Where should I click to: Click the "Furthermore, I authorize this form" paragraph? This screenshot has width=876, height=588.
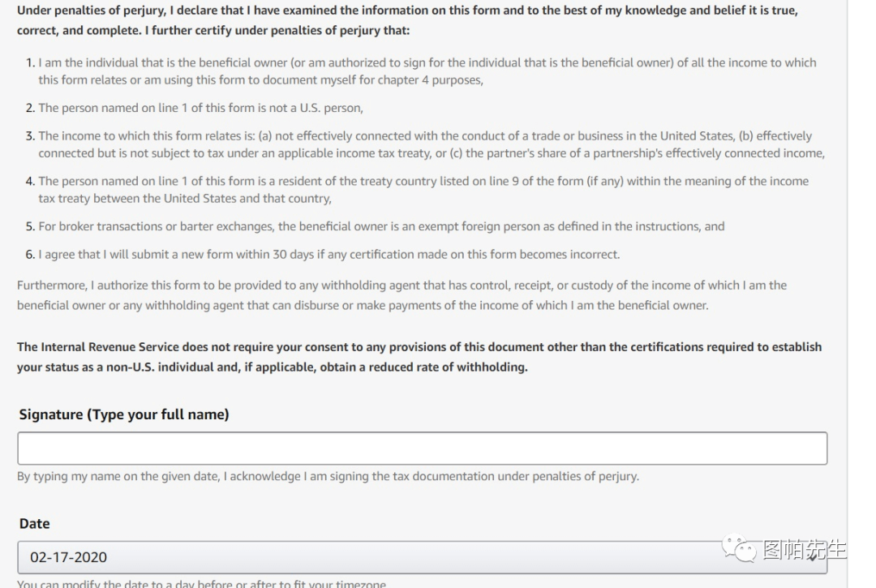click(x=401, y=295)
